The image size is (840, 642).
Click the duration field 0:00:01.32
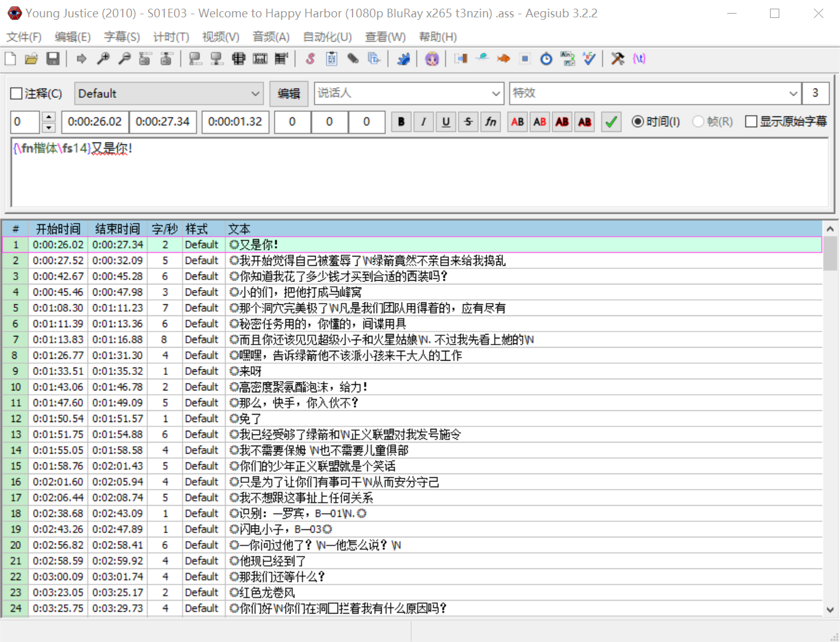coord(235,121)
